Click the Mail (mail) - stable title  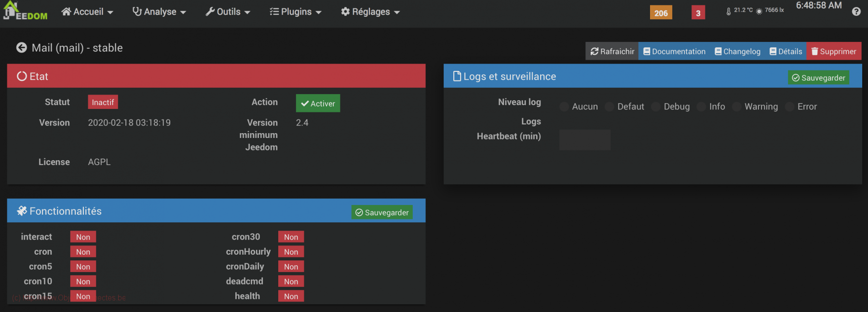tap(77, 48)
